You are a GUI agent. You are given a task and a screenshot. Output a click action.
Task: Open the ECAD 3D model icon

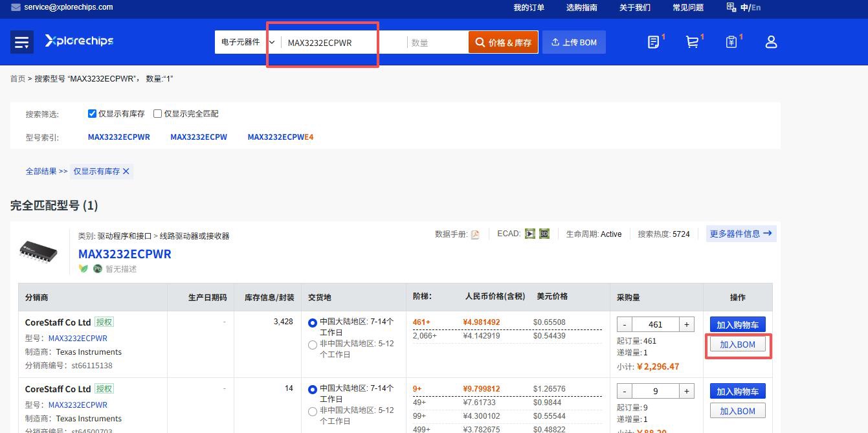click(x=544, y=234)
